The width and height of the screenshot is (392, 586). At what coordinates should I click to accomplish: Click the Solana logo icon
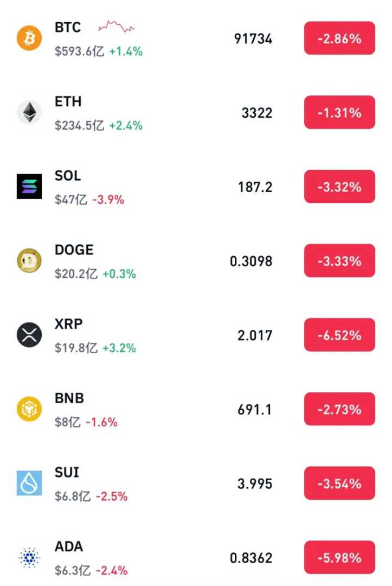29,187
